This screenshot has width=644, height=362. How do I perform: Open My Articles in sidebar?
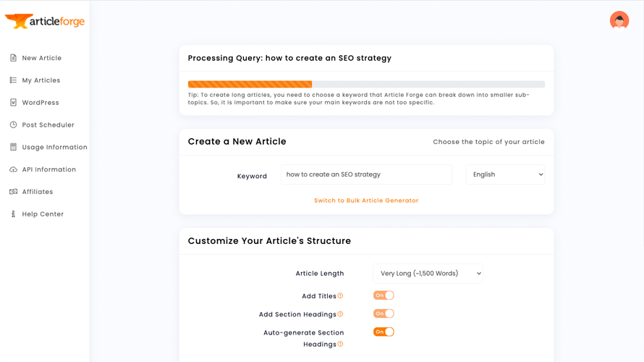click(x=41, y=80)
